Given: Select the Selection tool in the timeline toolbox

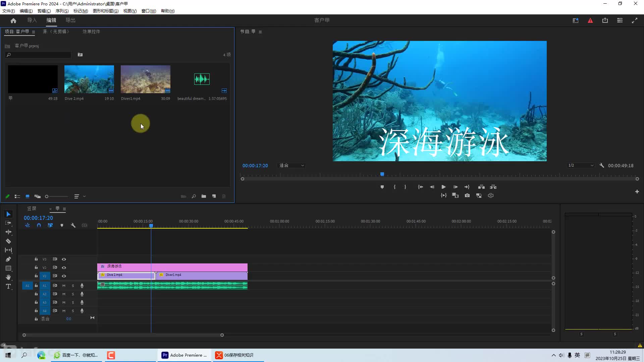Looking at the screenshot, I should click(8, 214).
